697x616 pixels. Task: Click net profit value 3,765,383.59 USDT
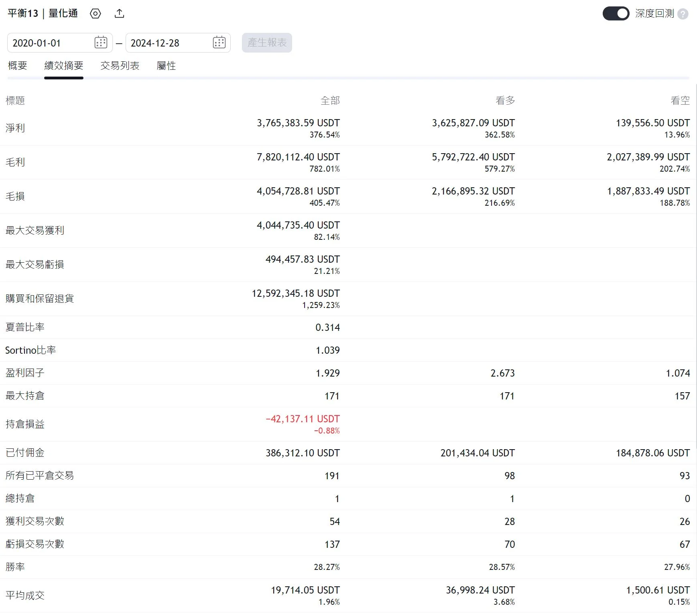pos(298,123)
